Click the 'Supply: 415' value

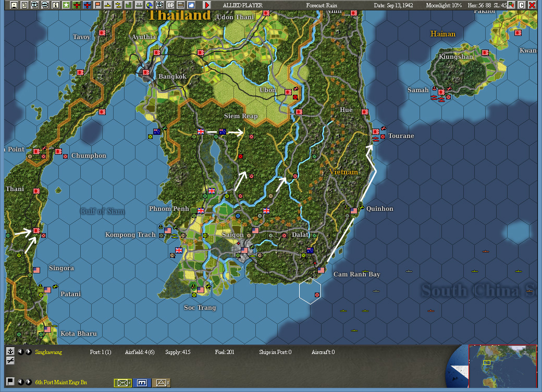pos(178,352)
